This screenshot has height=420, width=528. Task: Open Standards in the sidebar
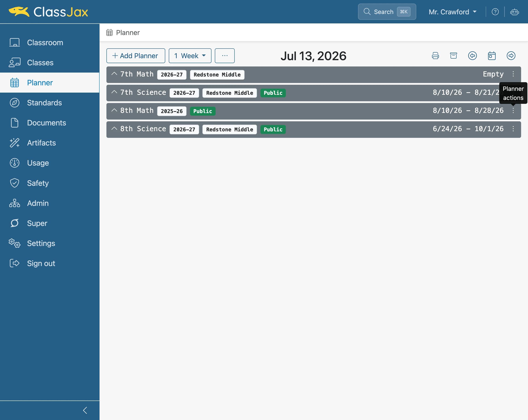click(50, 103)
